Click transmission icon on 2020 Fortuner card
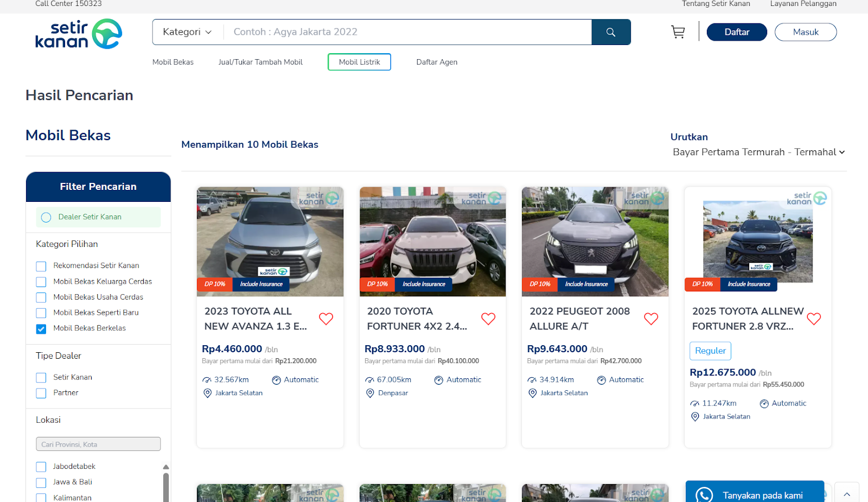Screen dimensions: 868x502 439,380
